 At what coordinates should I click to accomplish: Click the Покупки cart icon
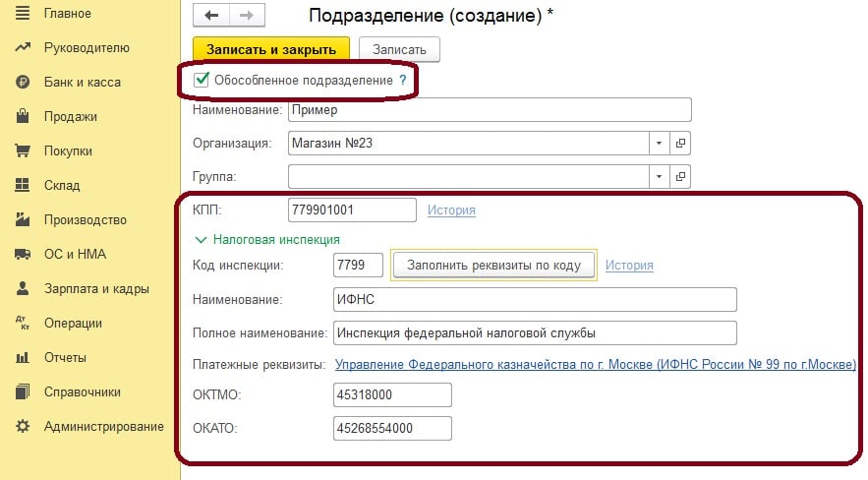[x=22, y=151]
